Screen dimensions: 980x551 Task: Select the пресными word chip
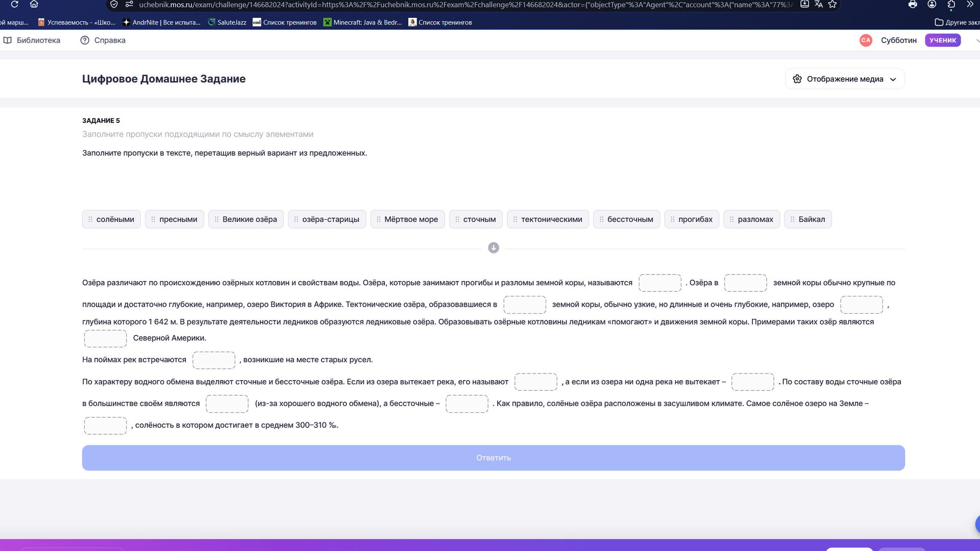coord(175,219)
